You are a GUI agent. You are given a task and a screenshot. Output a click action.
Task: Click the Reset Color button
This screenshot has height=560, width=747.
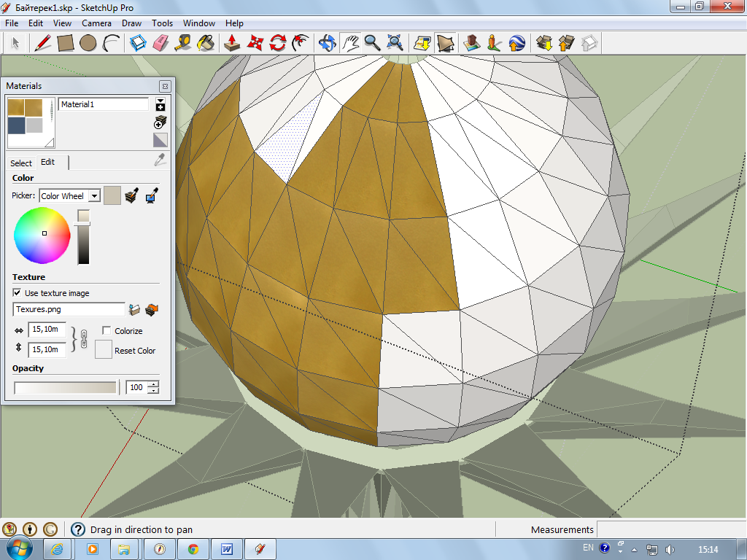click(104, 350)
